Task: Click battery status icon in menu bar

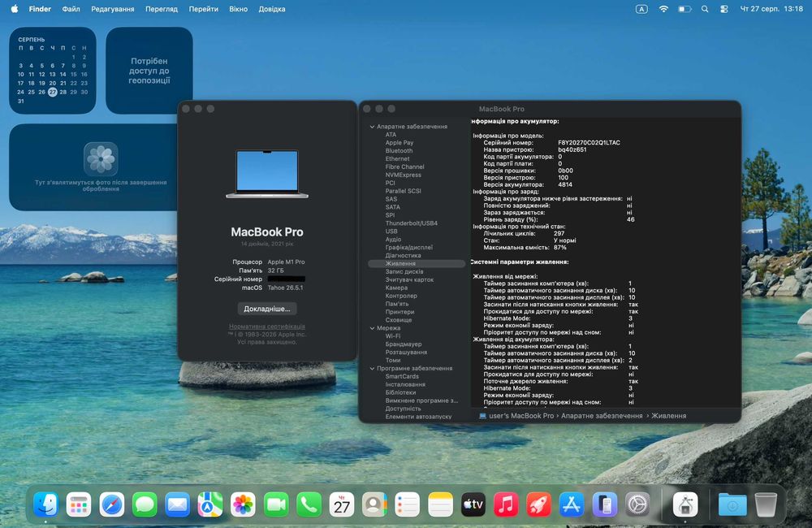Action: (685, 9)
